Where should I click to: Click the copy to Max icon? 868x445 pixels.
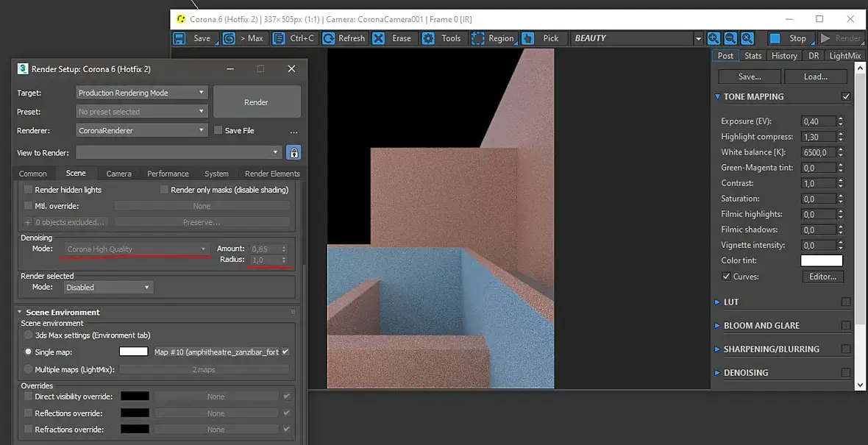point(229,38)
